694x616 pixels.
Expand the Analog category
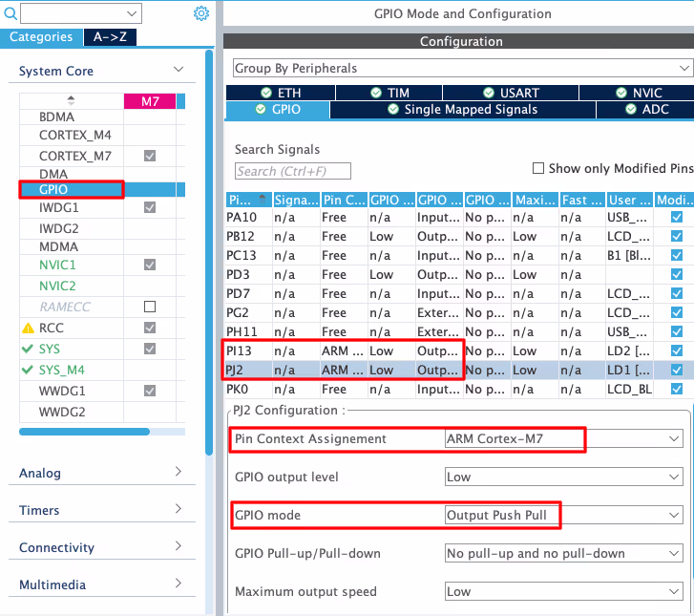pyautogui.click(x=102, y=473)
